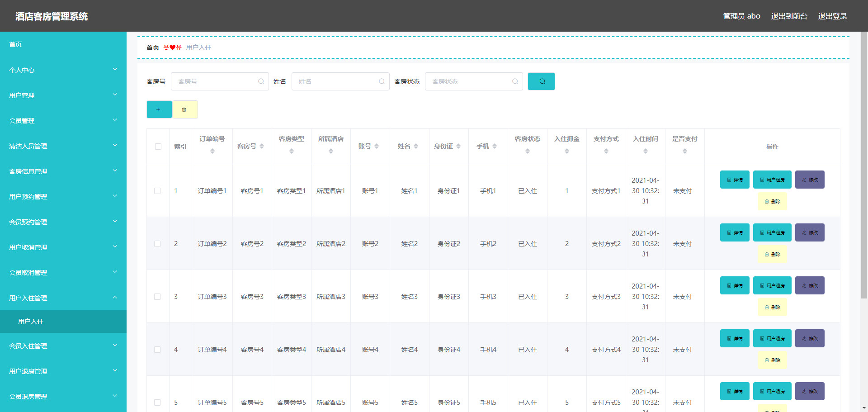Click 删除 for row 订单编号1

coord(772,201)
